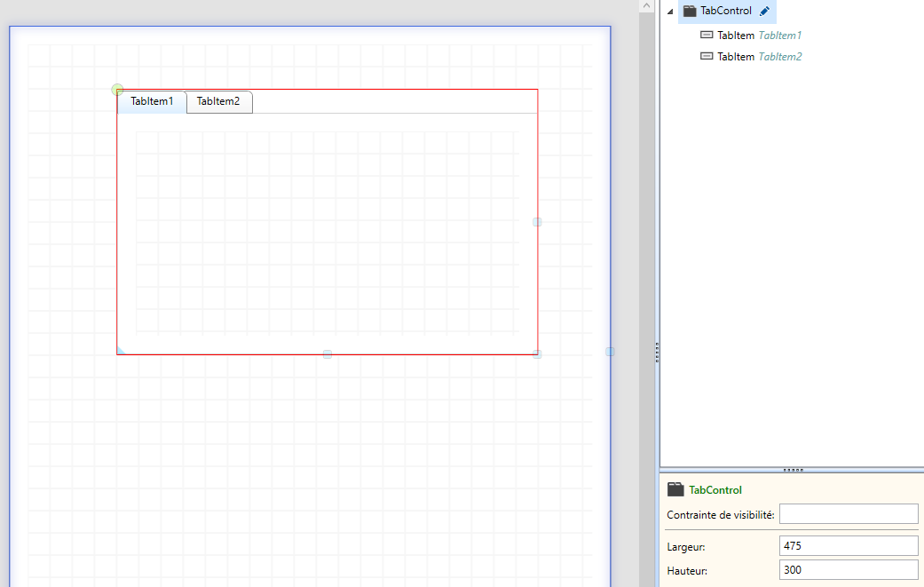This screenshot has width=924, height=587.
Task: Click the bottom-edge middle resize handle of TabControl
Action: point(328,354)
